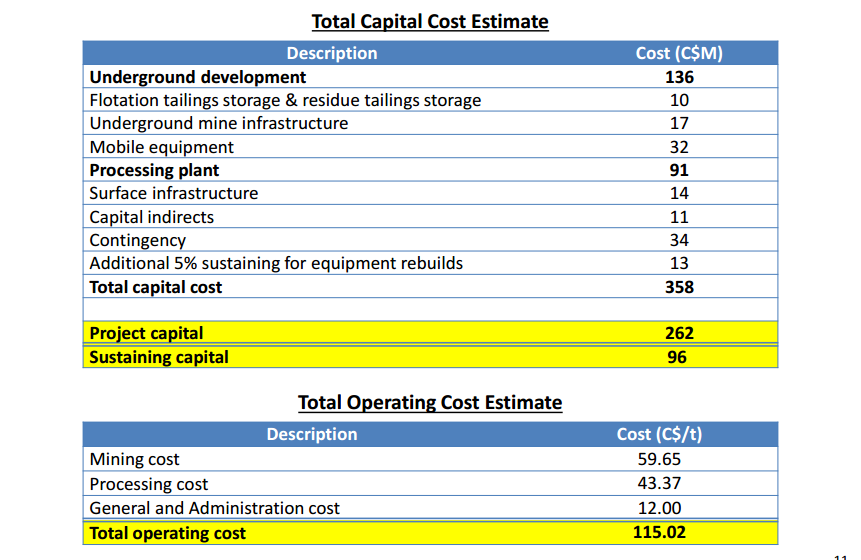
Task: Click the value 17
Action: (x=679, y=123)
